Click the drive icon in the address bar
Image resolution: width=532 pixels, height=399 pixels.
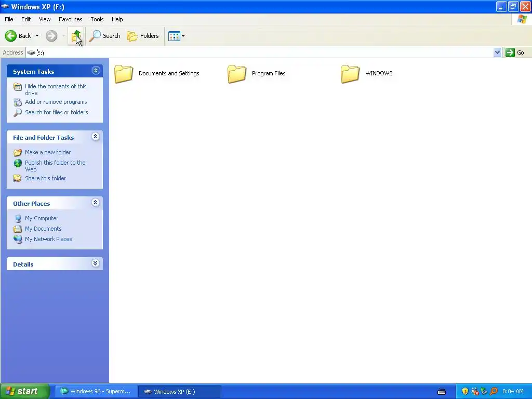(x=31, y=52)
